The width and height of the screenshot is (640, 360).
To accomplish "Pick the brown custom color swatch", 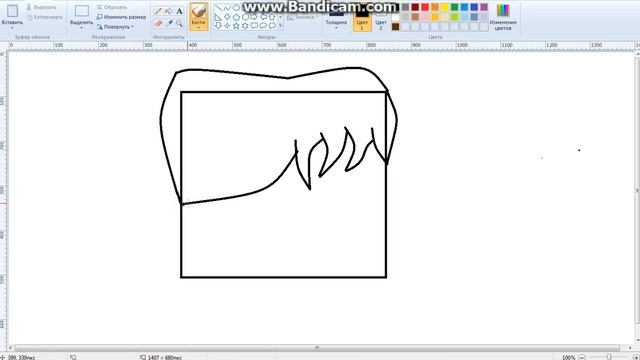I will 396,27.
